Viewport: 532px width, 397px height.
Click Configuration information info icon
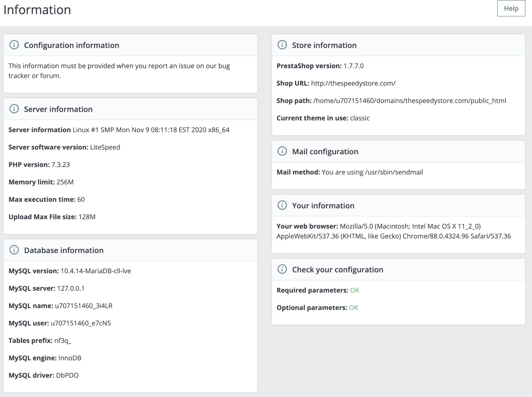pos(14,45)
